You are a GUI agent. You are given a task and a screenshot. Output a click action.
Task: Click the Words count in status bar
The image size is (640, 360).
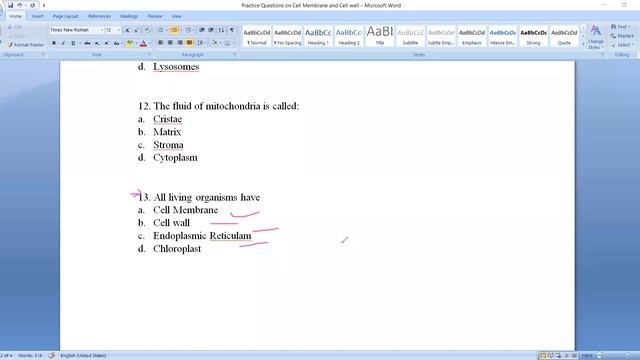[x=30, y=356]
